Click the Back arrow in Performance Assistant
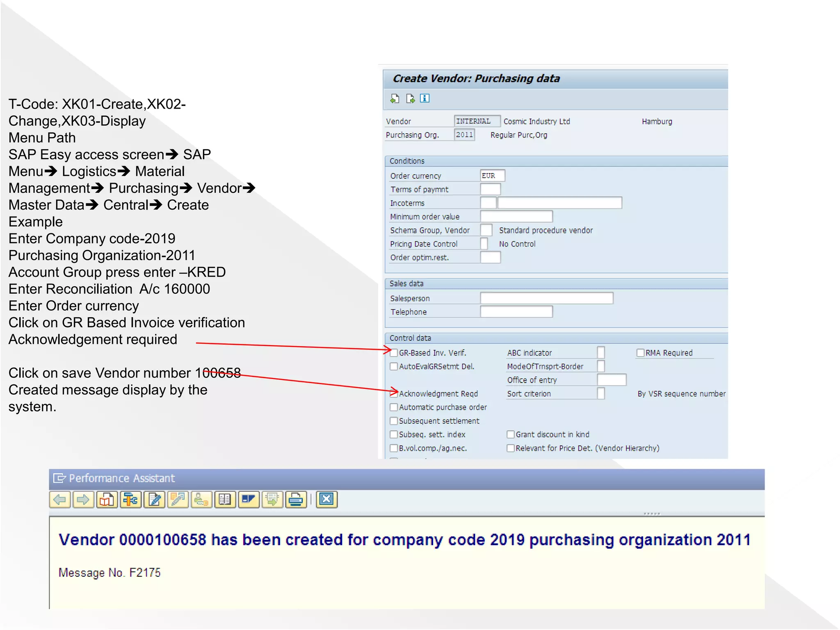The image size is (840, 630). coord(60,500)
